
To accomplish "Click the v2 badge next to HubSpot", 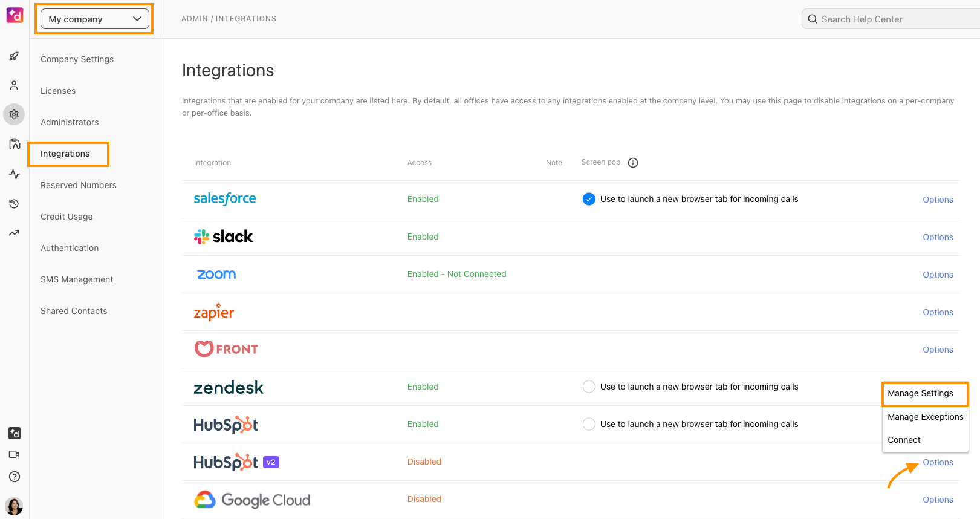I will (x=271, y=462).
